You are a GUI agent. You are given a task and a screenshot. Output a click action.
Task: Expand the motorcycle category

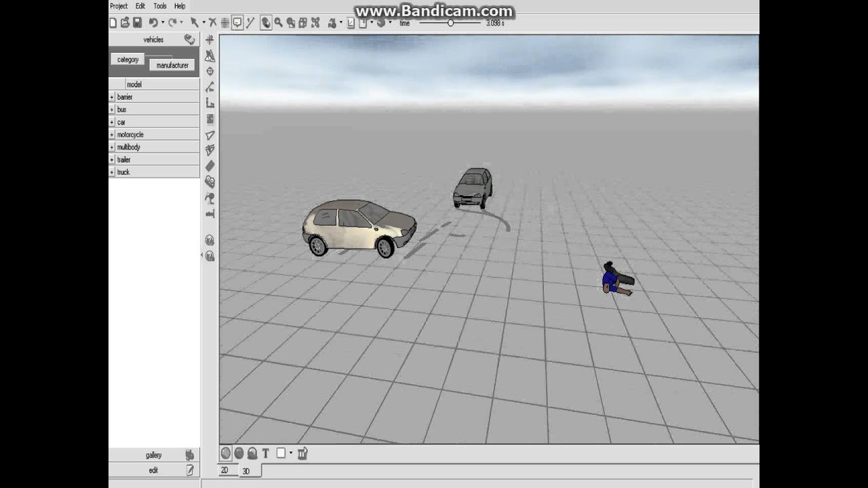112,134
